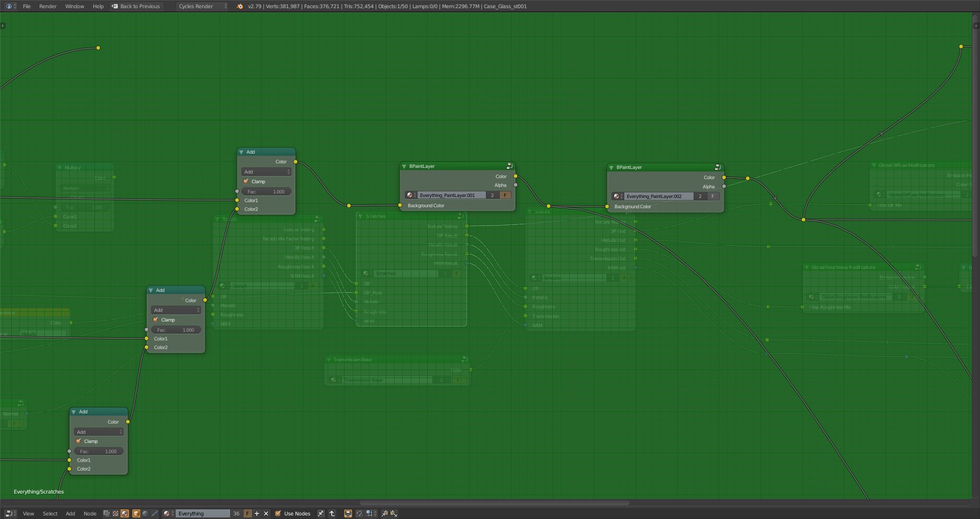Screen dimensions: 980x519
Task: Disable Clamp on the top Add node
Action: [x=246, y=181]
